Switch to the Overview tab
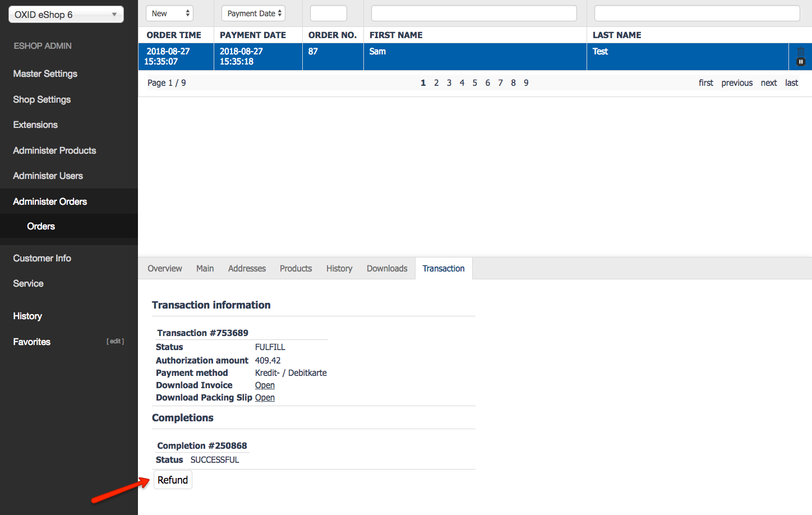The width and height of the screenshot is (812, 515). [164, 268]
